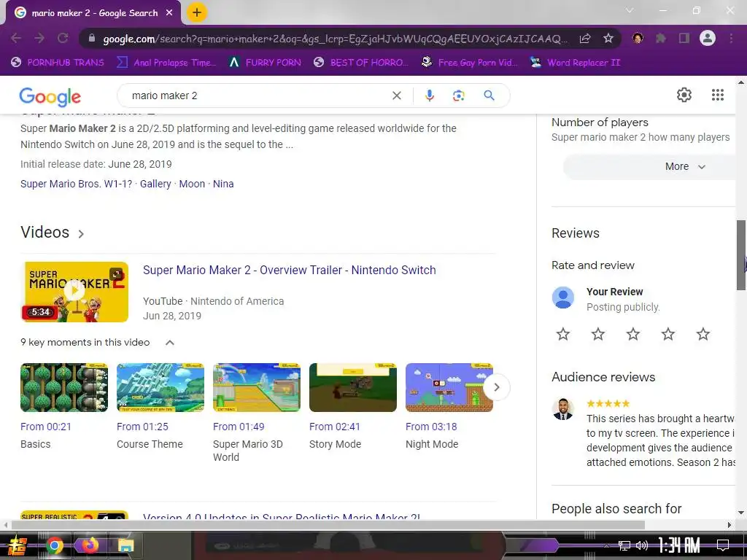Toggle the browser side panel icon
The height and width of the screenshot is (560, 747).
[x=684, y=38]
